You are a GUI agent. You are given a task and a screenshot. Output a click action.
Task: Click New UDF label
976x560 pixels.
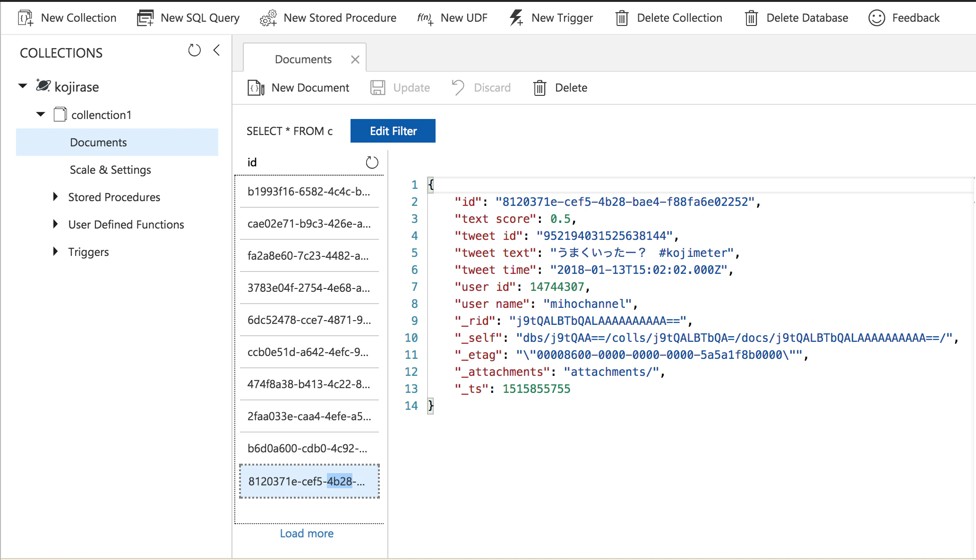[464, 18]
